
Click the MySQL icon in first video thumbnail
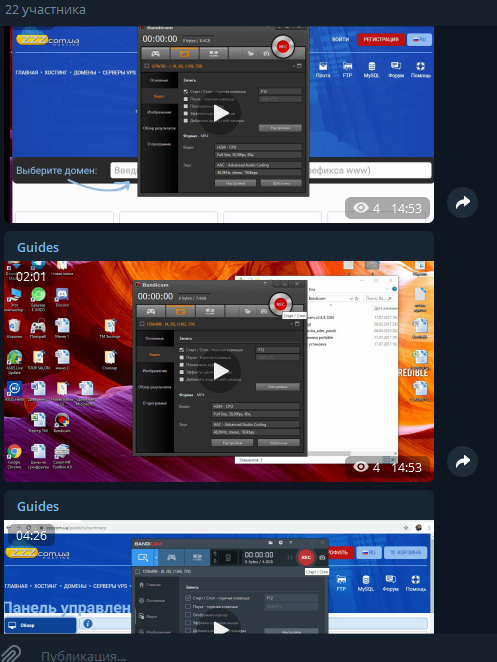(x=371, y=69)
